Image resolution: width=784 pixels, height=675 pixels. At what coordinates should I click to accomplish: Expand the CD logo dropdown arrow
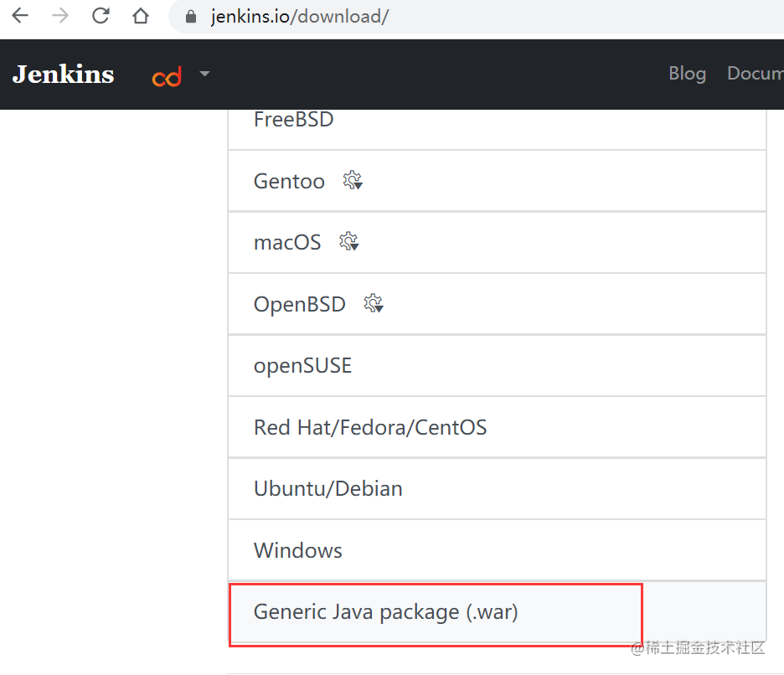(204, 75)
